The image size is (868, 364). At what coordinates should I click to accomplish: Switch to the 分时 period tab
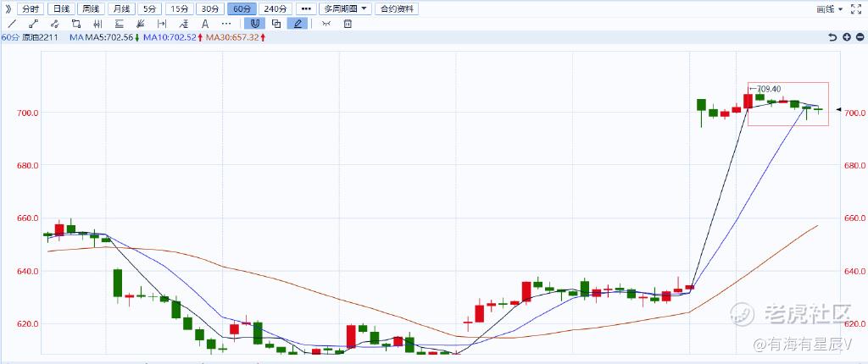tap(30, 8)
